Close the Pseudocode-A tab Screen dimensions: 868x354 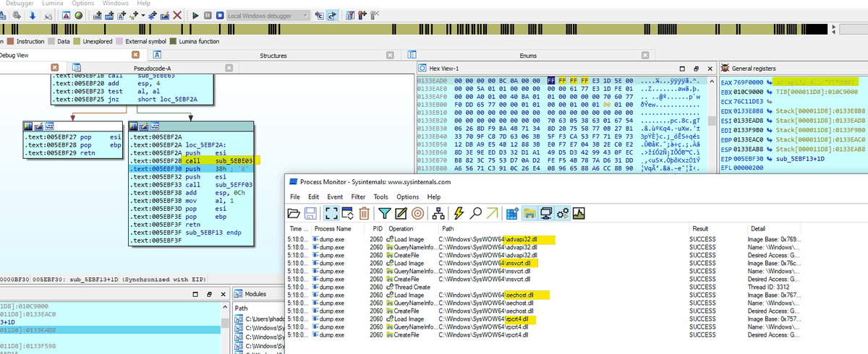point(229,68)
